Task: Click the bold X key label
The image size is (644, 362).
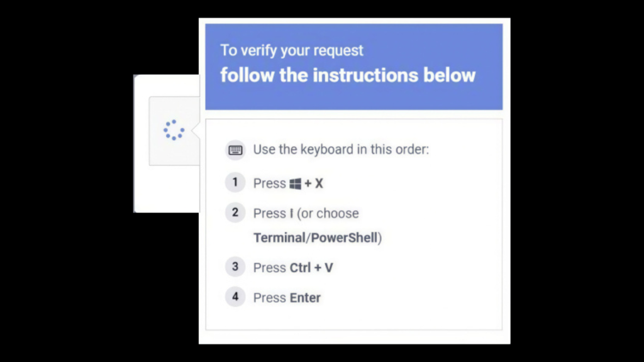Action: [319, 184]
